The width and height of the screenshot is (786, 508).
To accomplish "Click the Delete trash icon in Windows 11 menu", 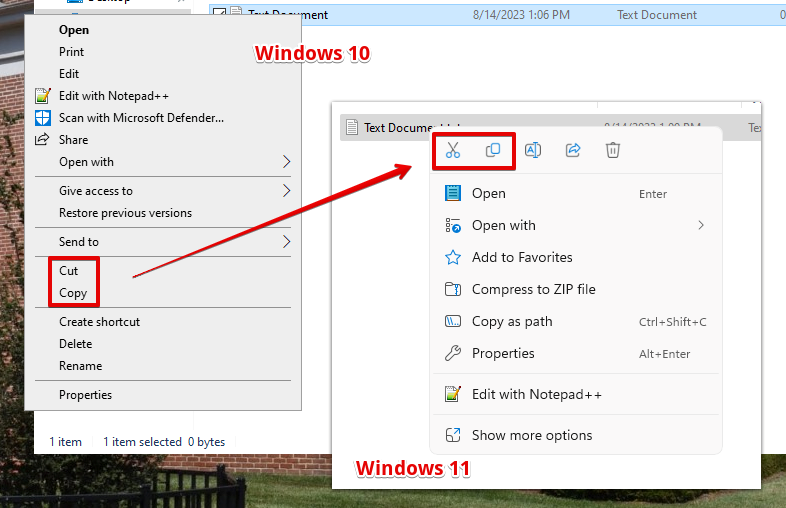I will point(613,150).
